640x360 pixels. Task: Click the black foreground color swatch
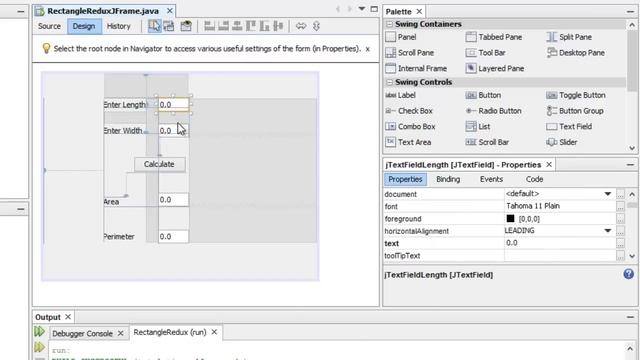(x=510, y=219)
